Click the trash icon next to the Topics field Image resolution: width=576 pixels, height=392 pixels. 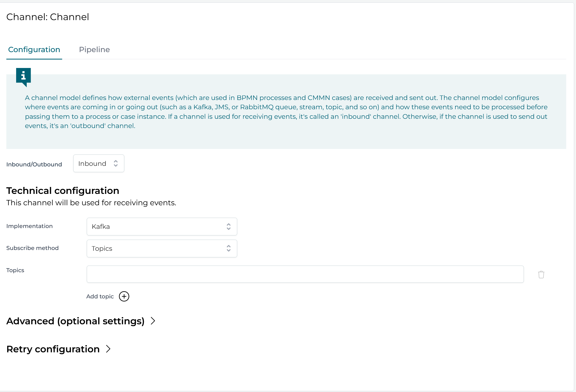pyautogui.click(x=541, y=274)
